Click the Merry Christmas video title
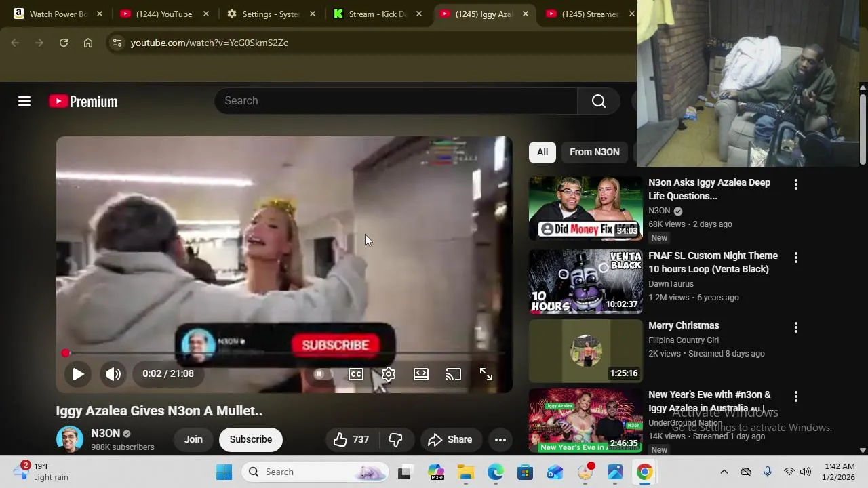 [x=684, y=325]
